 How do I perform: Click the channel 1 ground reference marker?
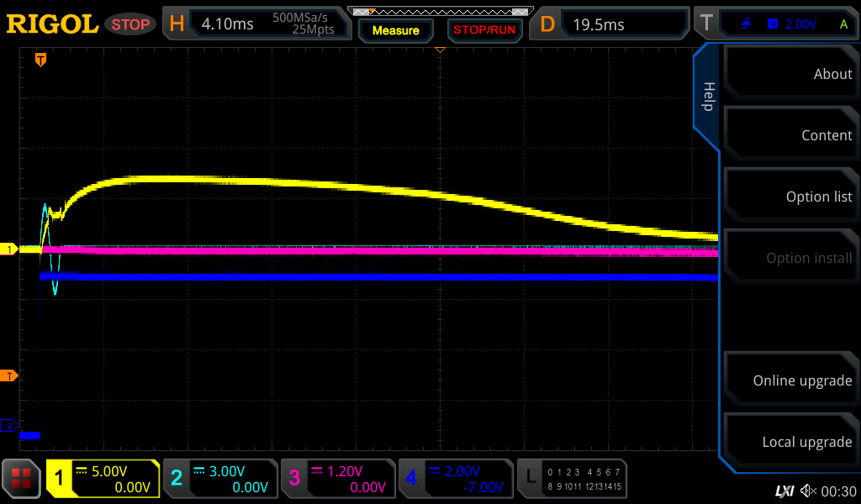pos(10,249)
